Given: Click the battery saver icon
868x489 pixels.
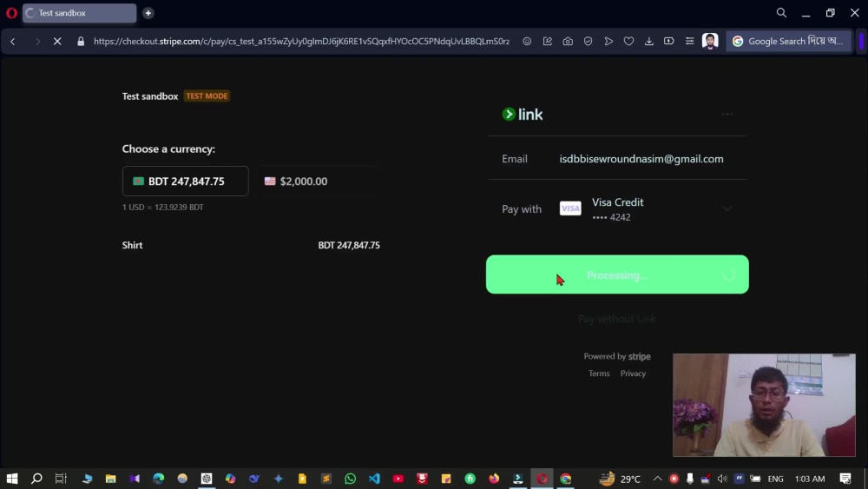Looking at the screenshot, I should coord(668,41).
